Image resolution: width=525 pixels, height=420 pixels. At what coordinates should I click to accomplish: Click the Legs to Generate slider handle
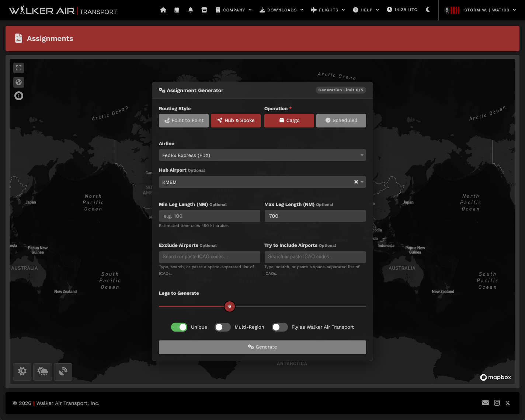pos(230,306)
